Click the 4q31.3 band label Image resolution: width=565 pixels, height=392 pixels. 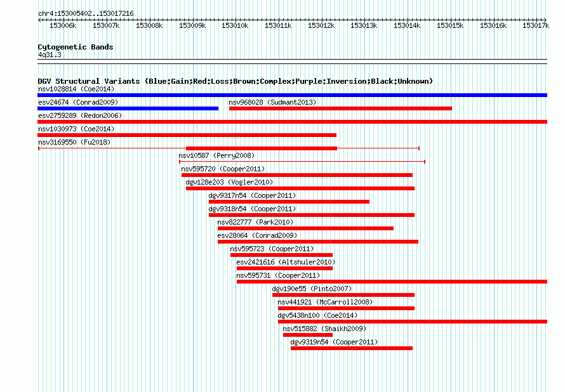click(50, 55)
